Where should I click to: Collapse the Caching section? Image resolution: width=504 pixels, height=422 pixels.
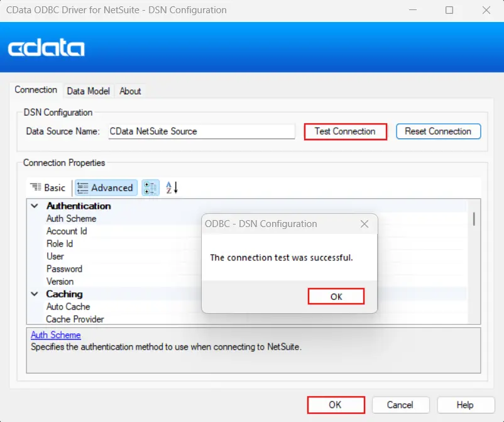coord(35,294)
